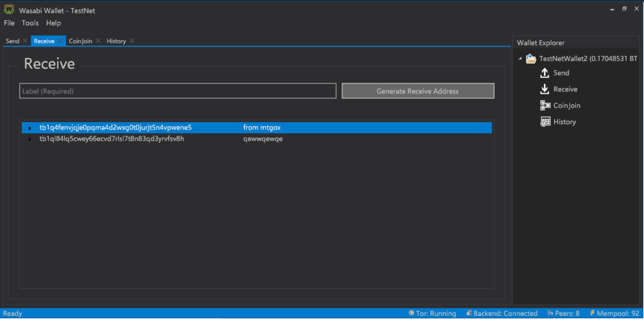The image size is (644, 320).
Task: Click 'Backend: Connected' status text
Action: (505, 313)
